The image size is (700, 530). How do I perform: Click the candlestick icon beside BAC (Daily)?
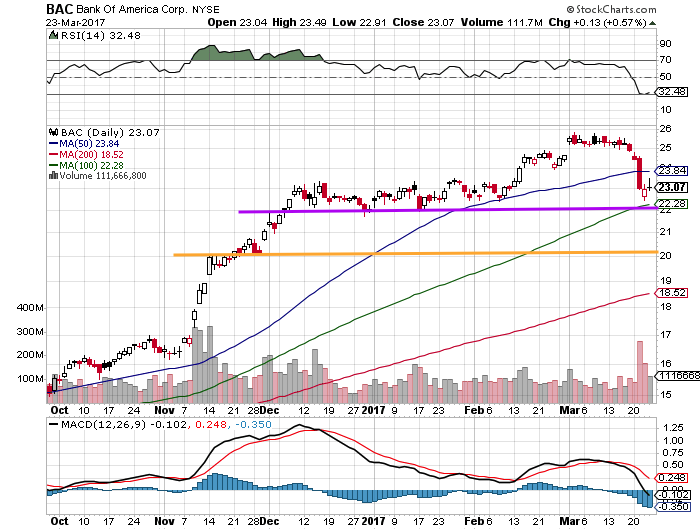coord(54,132)
